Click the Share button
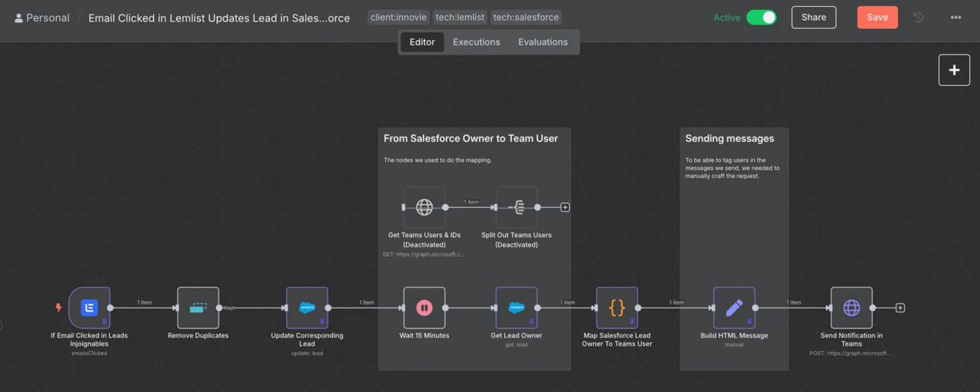980x392 pixels. click(814, 17)
